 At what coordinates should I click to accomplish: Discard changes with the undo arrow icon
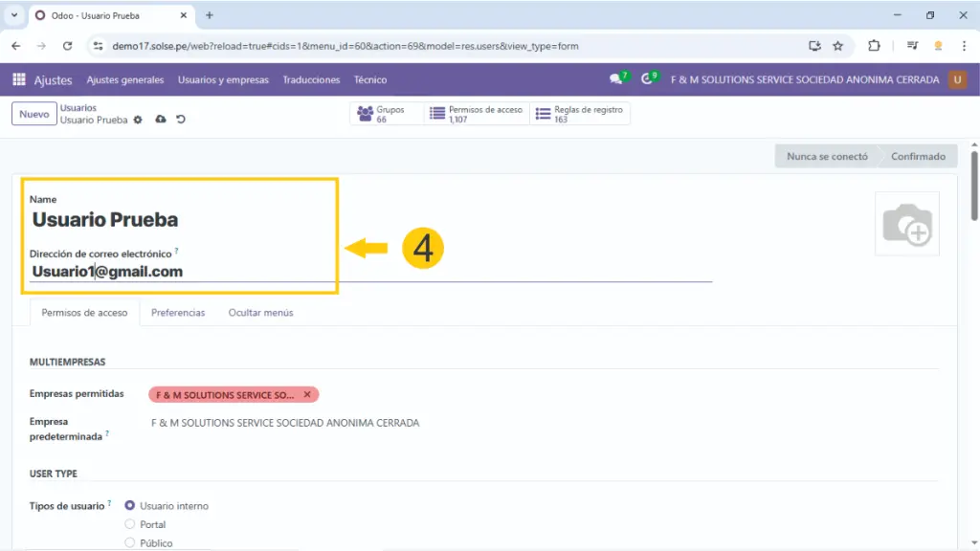click(x=180, y=120)
